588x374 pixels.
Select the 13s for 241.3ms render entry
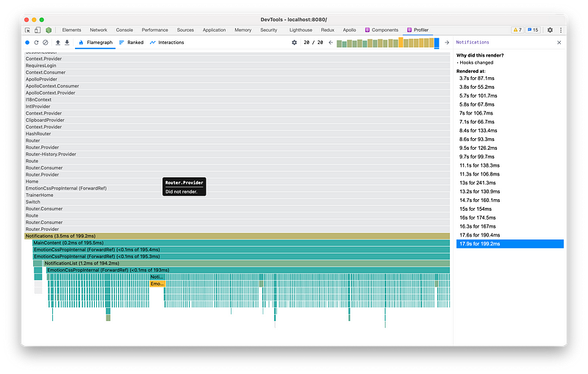(x=477, y=183)
